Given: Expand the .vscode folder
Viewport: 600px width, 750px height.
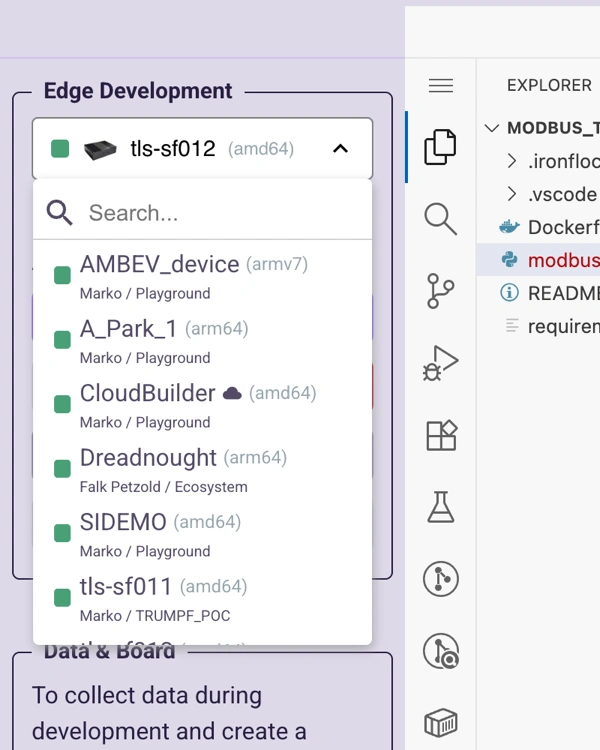Looking at the screenshot, I should (x=561, y=194).
